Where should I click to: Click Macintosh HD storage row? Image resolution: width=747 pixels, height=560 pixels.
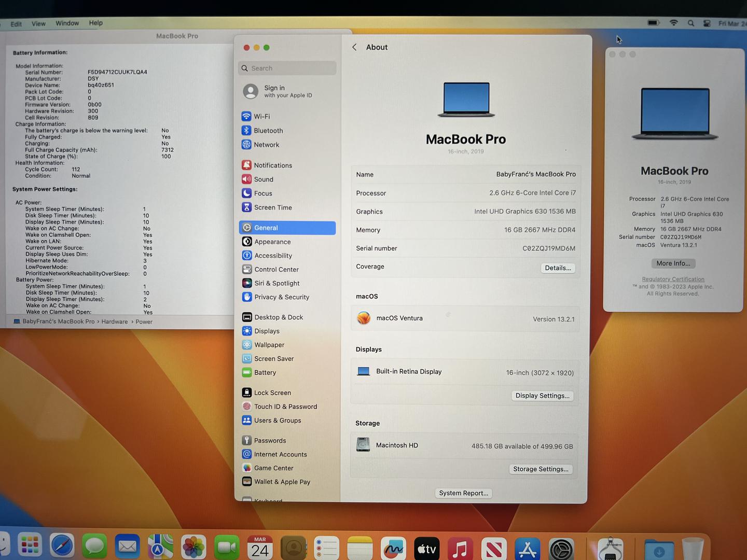(465, 445)
